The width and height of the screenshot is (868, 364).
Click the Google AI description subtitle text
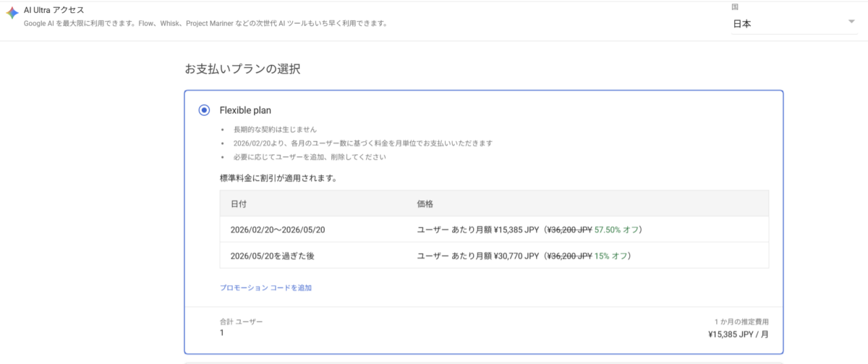(205, 23)
